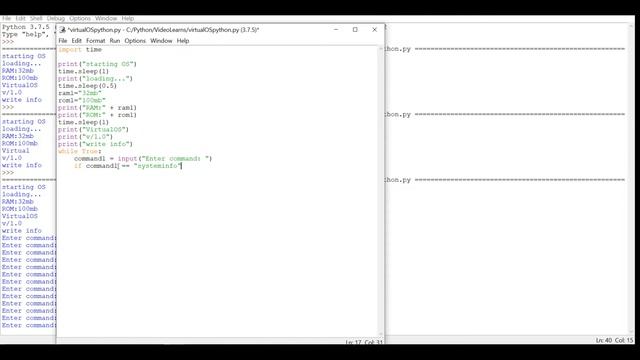
Task: Click the print("RAM:" + ram1) line
Action: 97,108
